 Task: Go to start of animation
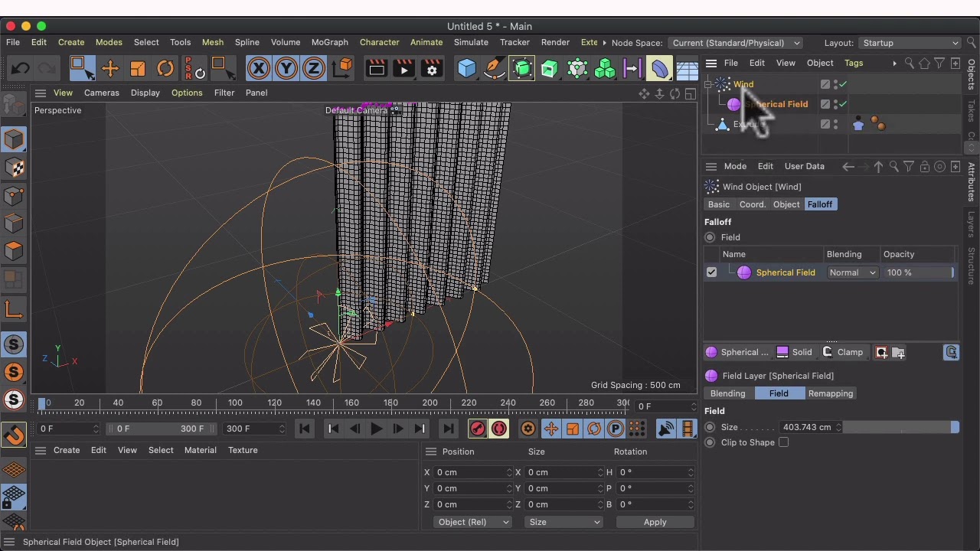click(305, 429)
